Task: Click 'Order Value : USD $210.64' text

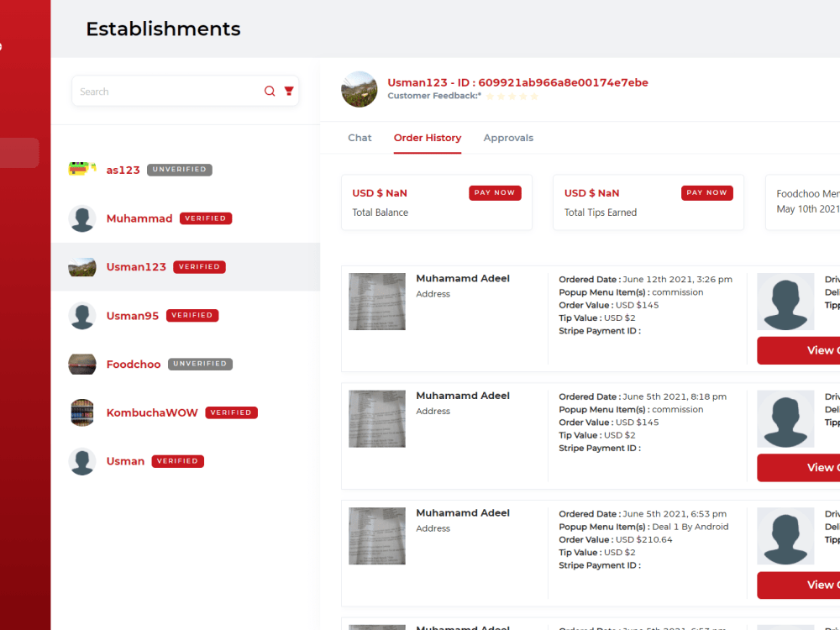Action: click(616, 539)
